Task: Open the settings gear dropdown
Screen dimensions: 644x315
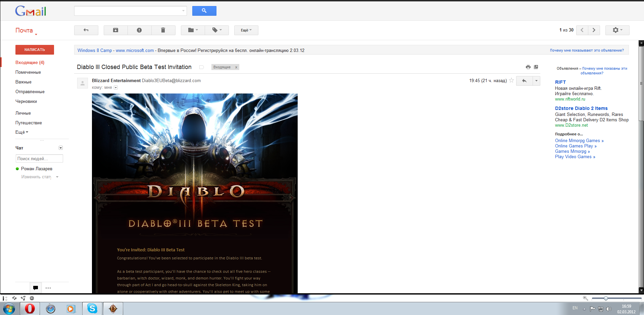Action: (617, 30)
